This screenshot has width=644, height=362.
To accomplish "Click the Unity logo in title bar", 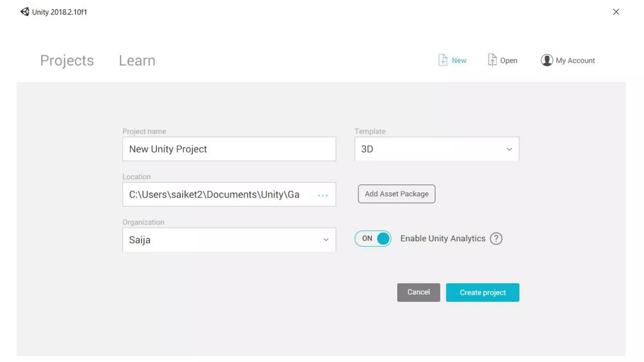I will tap(25, 12).
